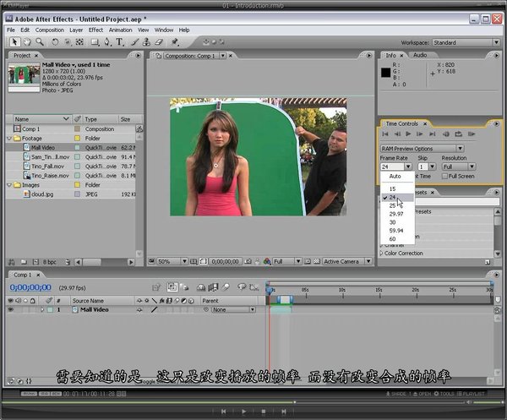Viewport: 507px width, 420px height.
Task: Pick the Rotation tool
Action: [56, 41]
